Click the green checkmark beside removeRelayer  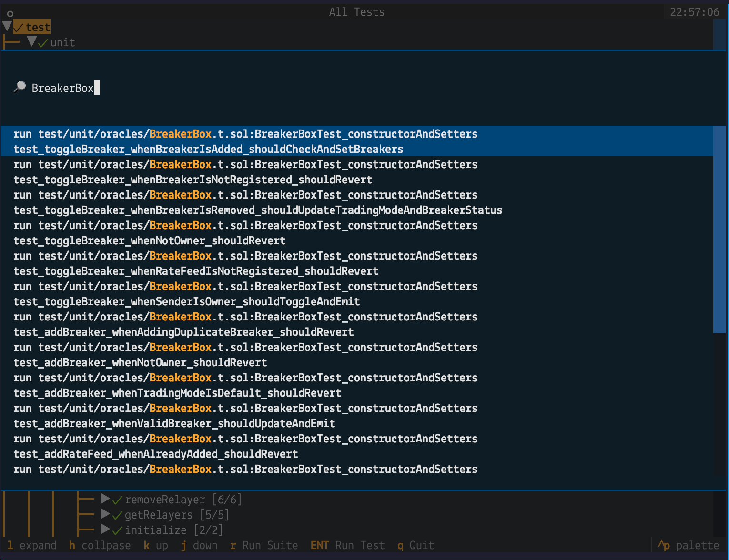pos(116,499)
